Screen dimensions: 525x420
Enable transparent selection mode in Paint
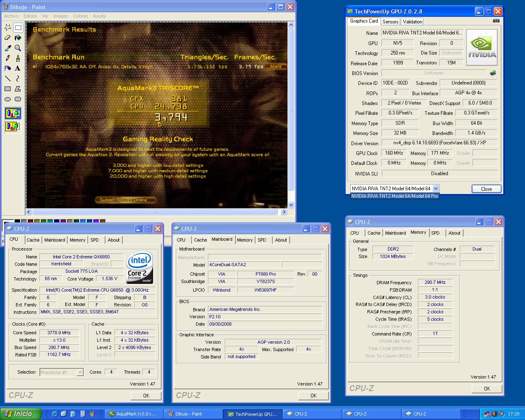13,126
